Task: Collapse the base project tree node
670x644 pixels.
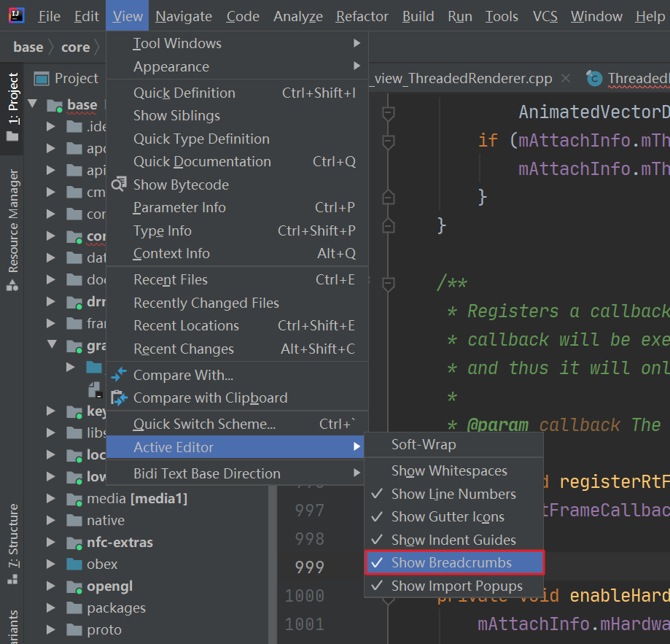Action: 32,104
